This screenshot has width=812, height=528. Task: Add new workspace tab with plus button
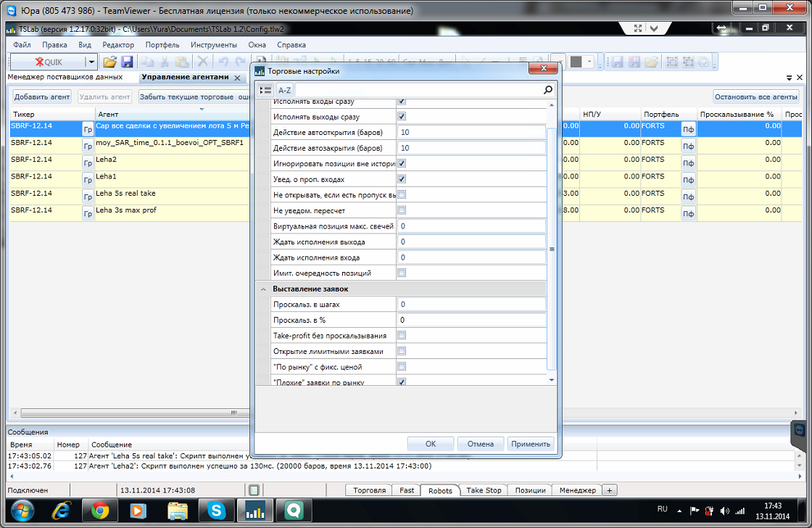(x=610, y=490)
